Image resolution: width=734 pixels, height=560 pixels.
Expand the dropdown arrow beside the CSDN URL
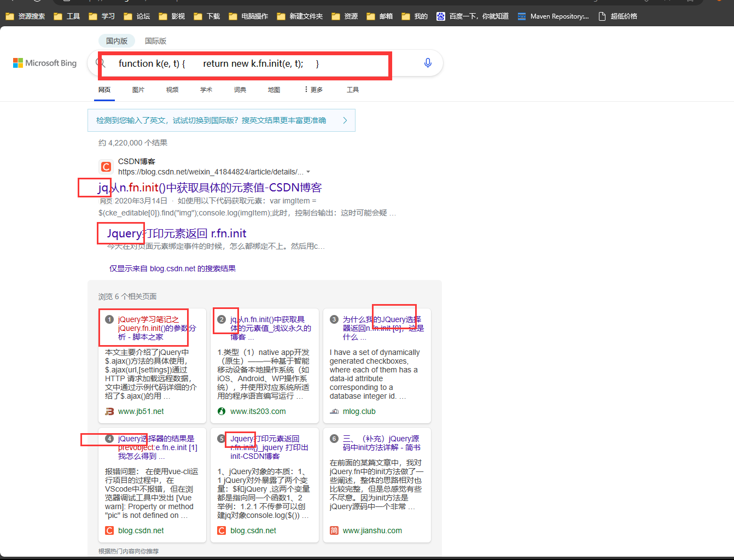click(x=308, y=172)
